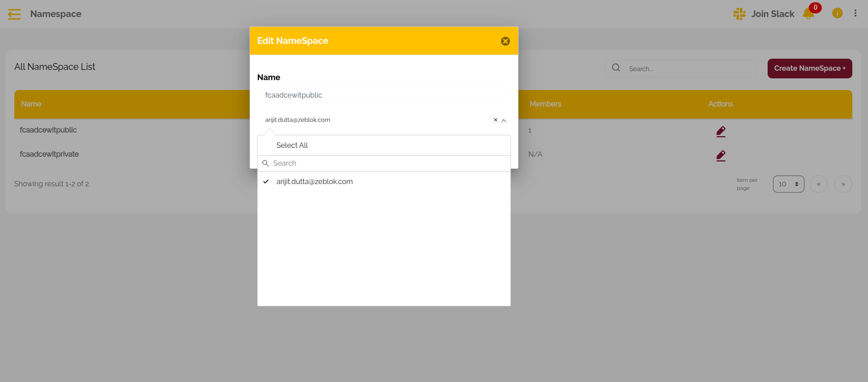Open the items per page dropdown
Viewport: 868px width, 382px height.
[x=788, y=184]
